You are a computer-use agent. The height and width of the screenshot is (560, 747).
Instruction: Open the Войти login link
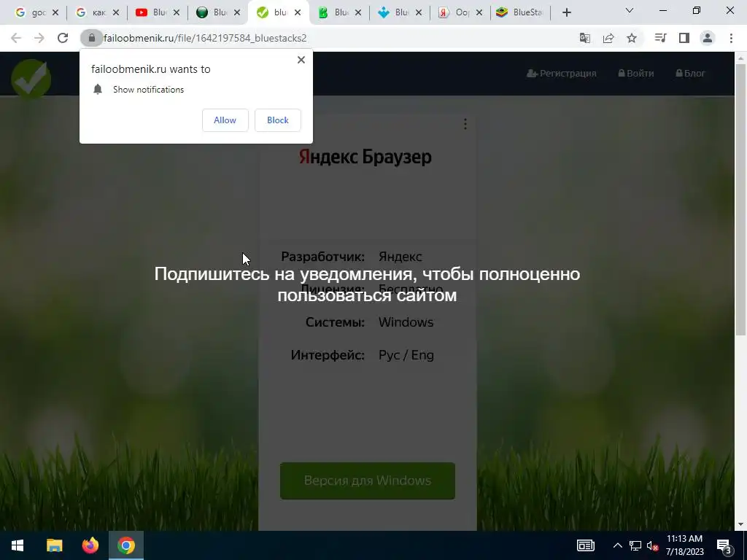pos(636,74)
